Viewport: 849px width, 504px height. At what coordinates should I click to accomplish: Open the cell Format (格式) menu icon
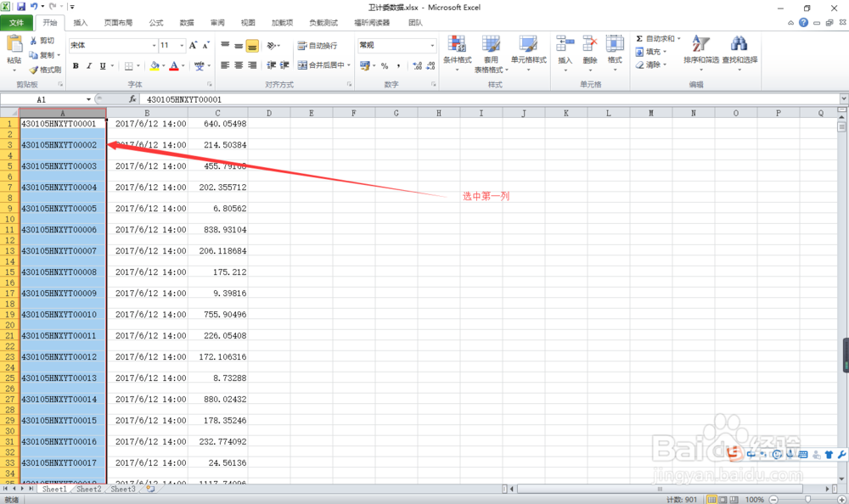(615, 44)
